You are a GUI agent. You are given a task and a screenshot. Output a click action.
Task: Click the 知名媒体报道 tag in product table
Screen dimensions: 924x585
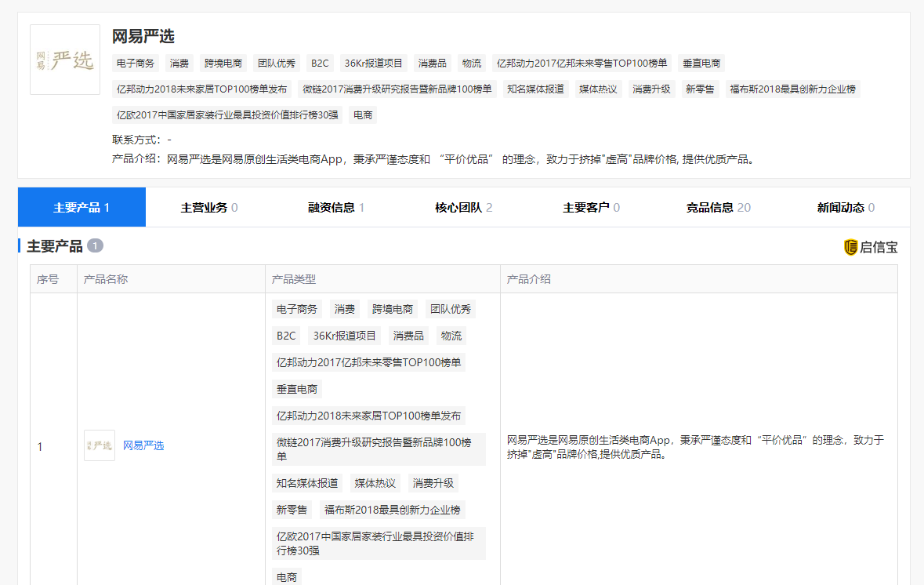tap(307, 483)
